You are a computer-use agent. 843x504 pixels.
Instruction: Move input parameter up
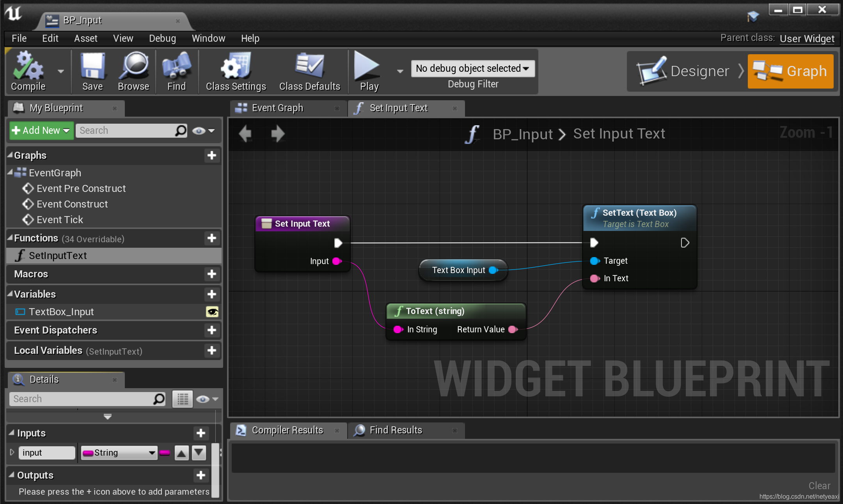pos(181,453)
